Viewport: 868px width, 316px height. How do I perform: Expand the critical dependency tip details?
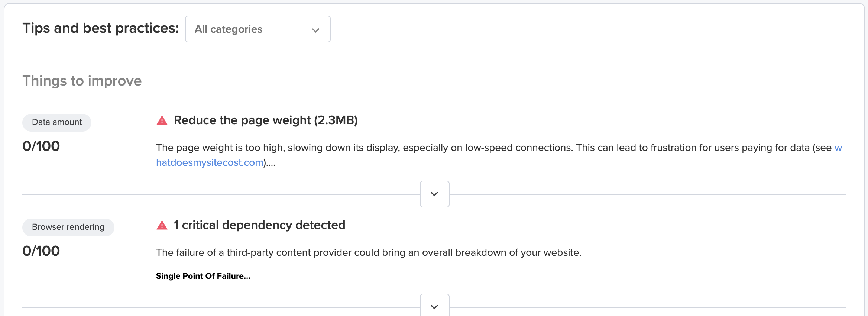pyautogui.click(x=434, y=306)
